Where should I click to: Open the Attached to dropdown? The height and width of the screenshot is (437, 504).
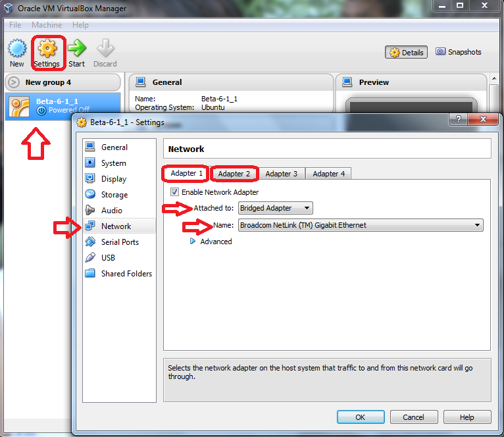click(x=276, y=208)
